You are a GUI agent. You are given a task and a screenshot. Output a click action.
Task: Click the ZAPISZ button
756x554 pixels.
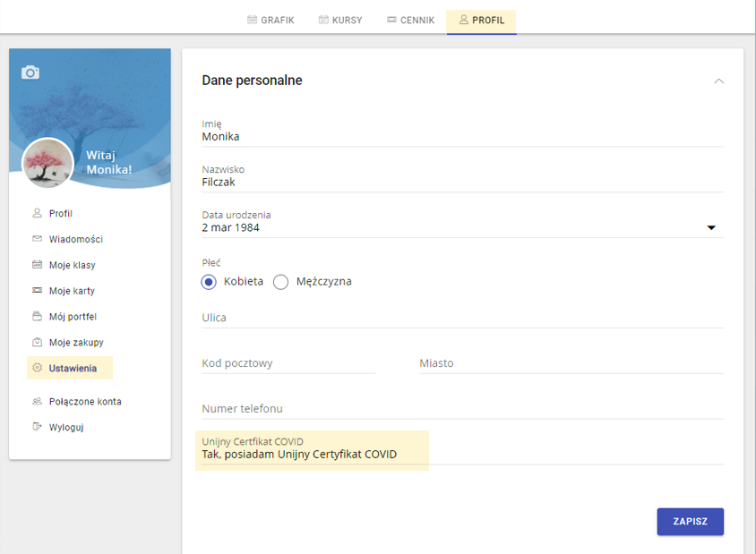coord(691,521)
